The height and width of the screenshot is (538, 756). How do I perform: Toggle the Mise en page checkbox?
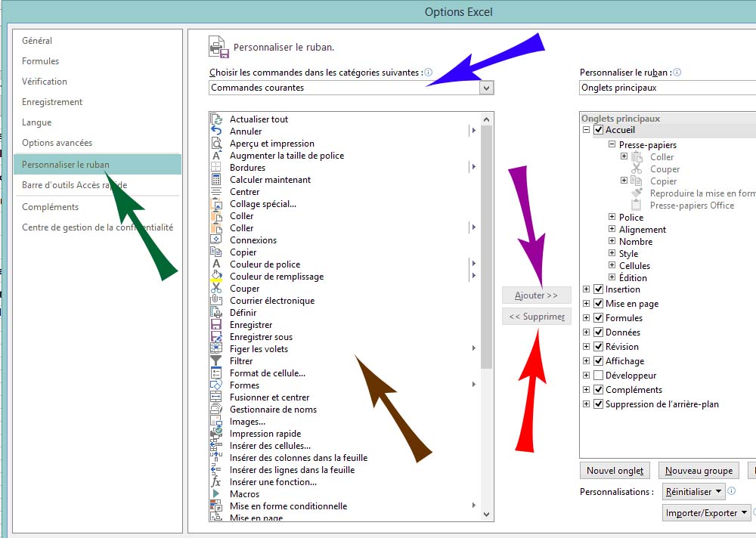(x=598, y=304)
